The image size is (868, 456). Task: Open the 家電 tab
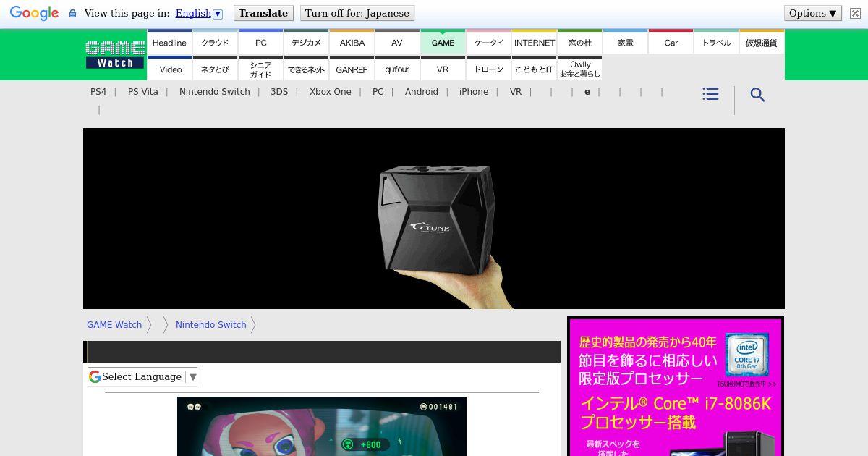625,42
